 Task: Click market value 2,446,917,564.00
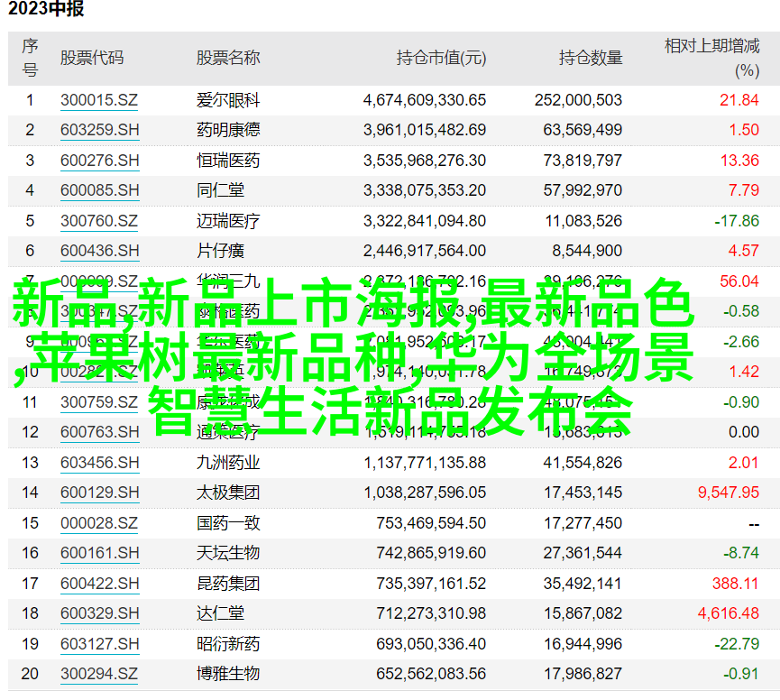pyautogui.click(x=425, y=251)
